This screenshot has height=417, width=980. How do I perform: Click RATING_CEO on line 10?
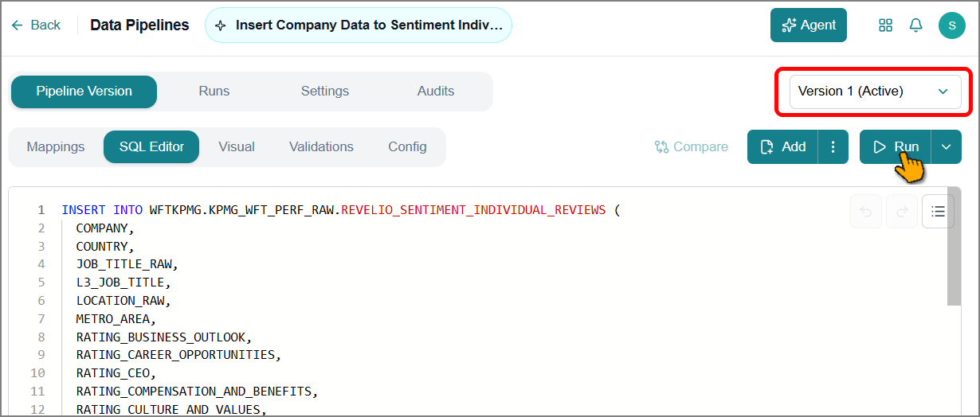[113, 373]
